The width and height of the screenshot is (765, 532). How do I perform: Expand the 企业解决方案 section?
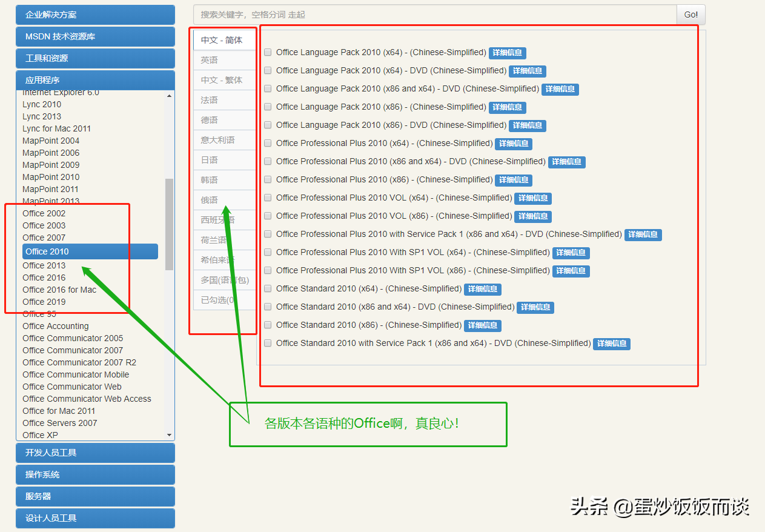95,15
